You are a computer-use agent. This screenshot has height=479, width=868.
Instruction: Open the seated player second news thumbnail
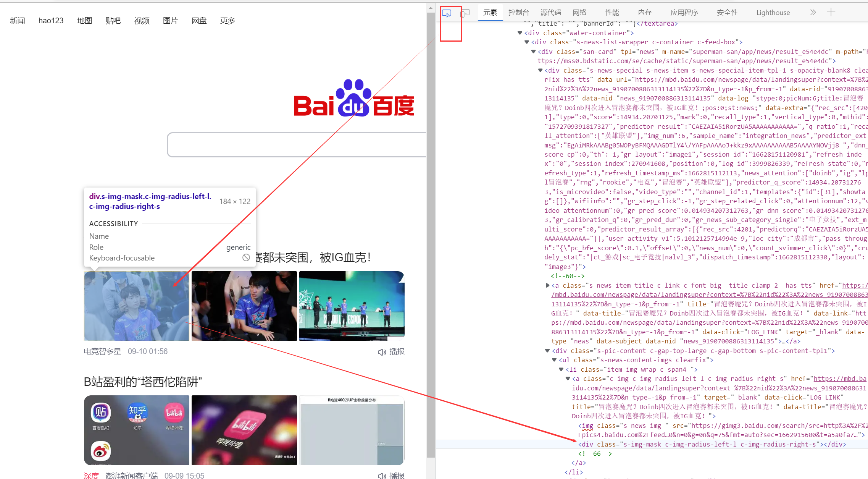pyautogui.click(x=244, y=306)
